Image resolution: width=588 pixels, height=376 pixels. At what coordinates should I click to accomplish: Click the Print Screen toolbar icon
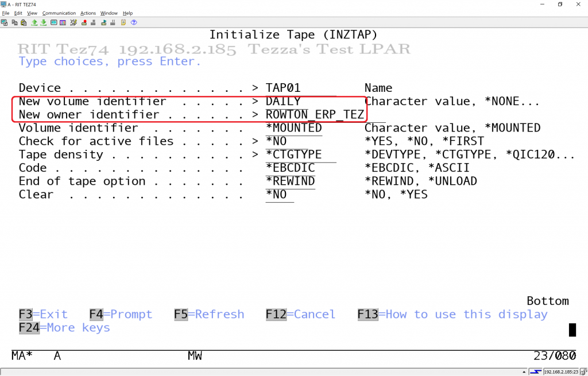[x=4, y=22]
